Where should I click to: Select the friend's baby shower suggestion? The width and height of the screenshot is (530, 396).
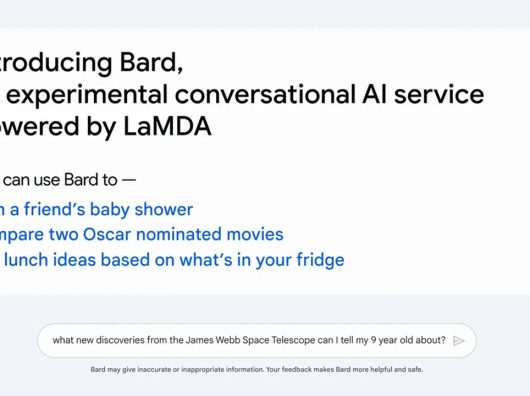pos(96,209)
